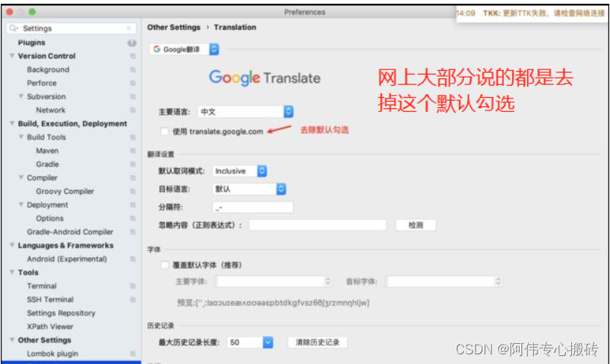The width and height of the screenshot is (610, 364).
Task: Click Other Settings in the breadcrumb
Action: coord(173,27)
